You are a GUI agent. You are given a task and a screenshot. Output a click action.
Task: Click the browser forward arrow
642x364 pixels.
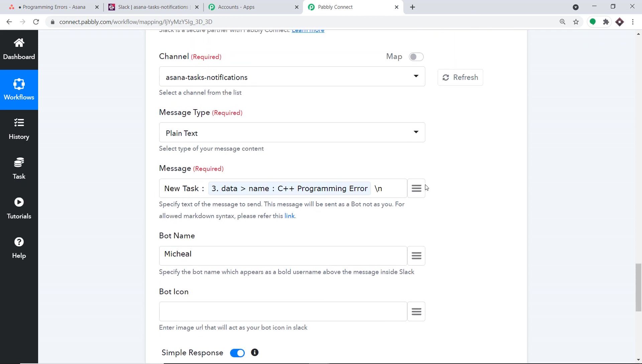[x=22, y=22]
